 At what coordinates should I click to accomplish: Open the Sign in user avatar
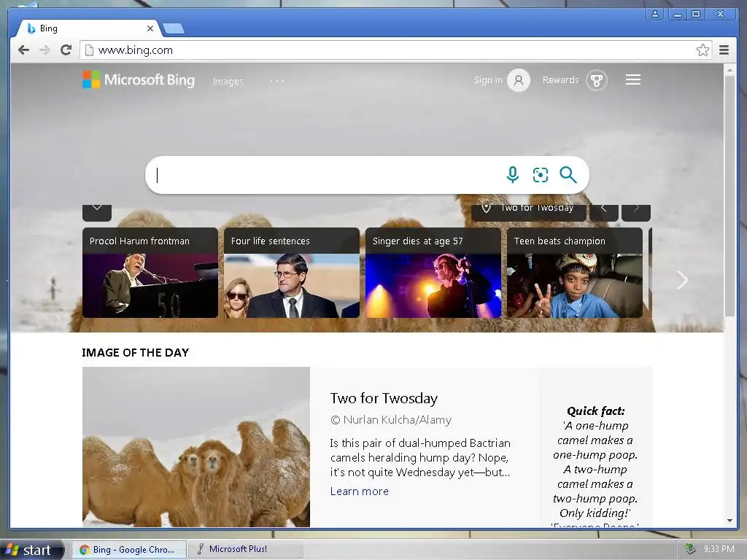click(x=519, y=80)
